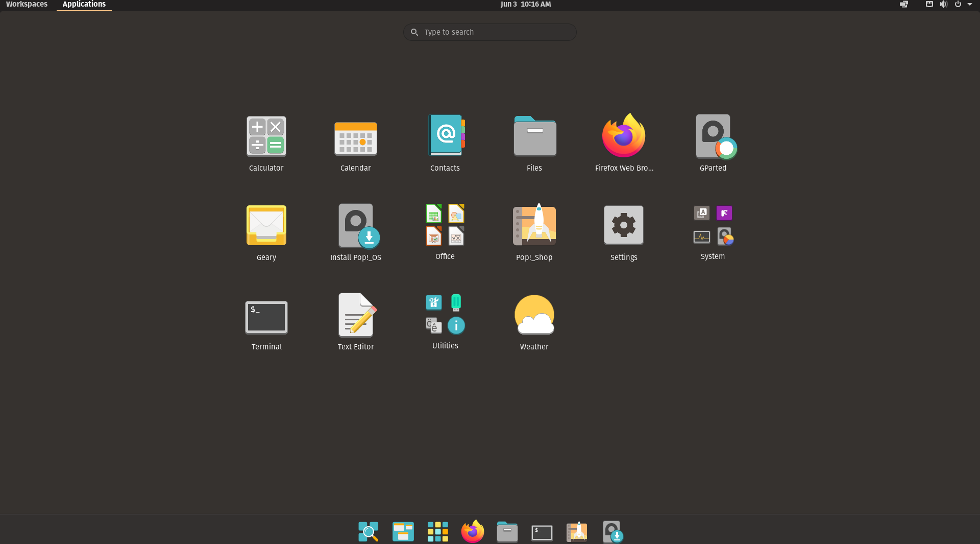Image resolution: width=980 pixels, height=544 pixels.
Task: Click the screen-sharing display icon in the top bar
Action: [x=903, y=4]
